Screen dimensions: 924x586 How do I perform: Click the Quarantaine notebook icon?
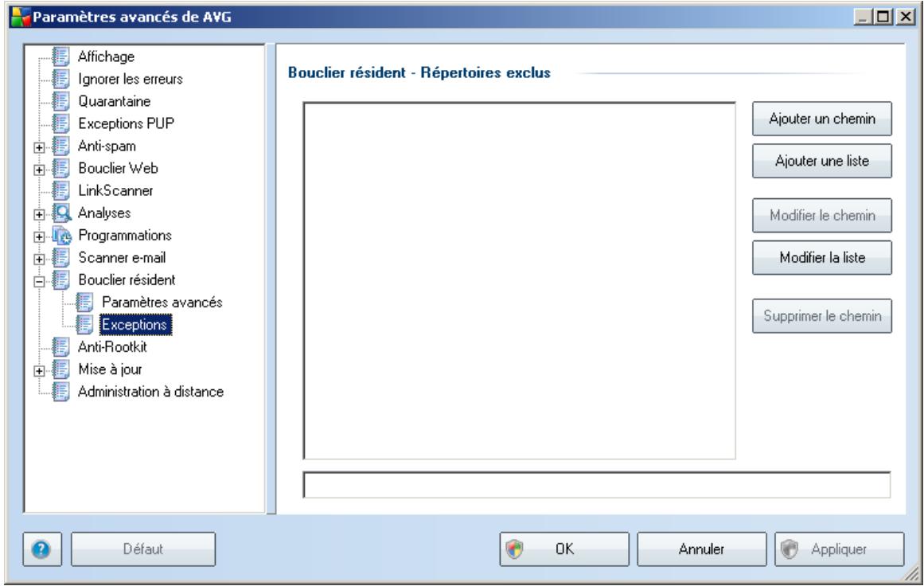(60, 101)
